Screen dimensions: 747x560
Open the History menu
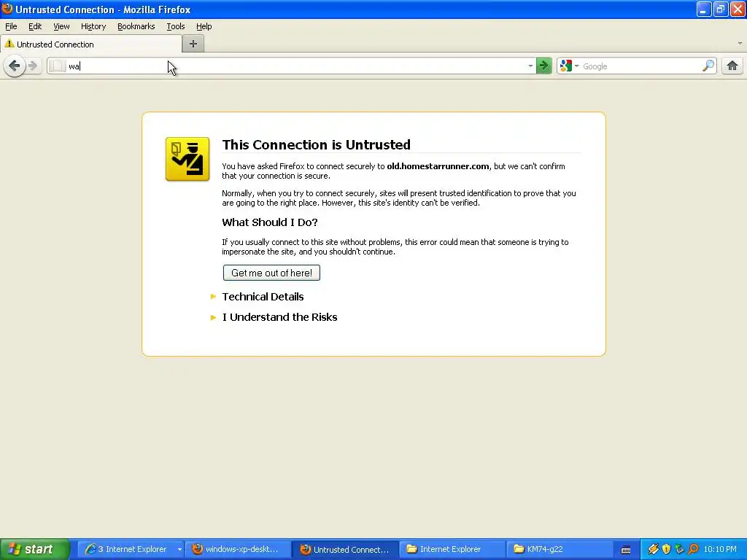tap(93, 26)
